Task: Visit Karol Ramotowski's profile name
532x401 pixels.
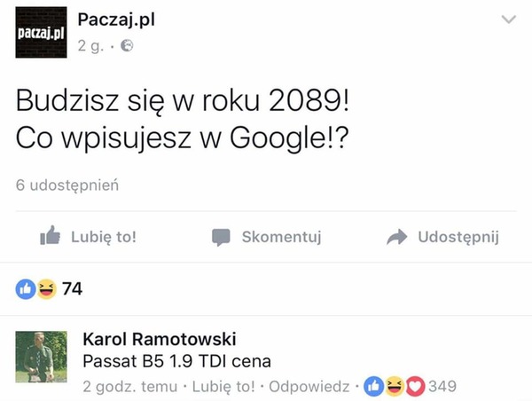Action: coord(160,339)
